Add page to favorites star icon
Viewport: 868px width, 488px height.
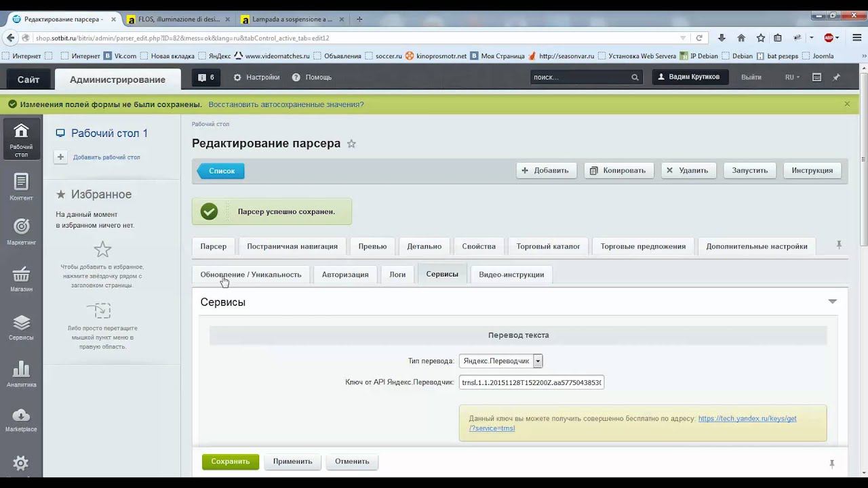pyautogui.click(x=351, y=144)
